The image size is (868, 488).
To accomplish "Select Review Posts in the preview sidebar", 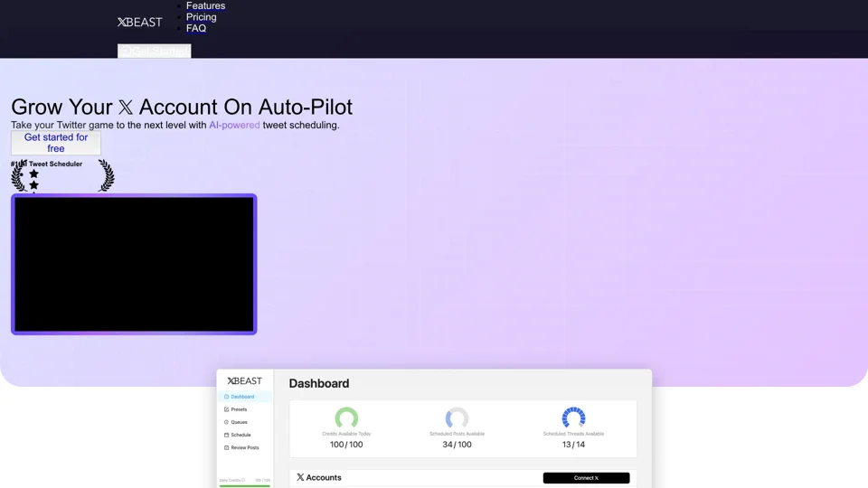I will (245, 447).
